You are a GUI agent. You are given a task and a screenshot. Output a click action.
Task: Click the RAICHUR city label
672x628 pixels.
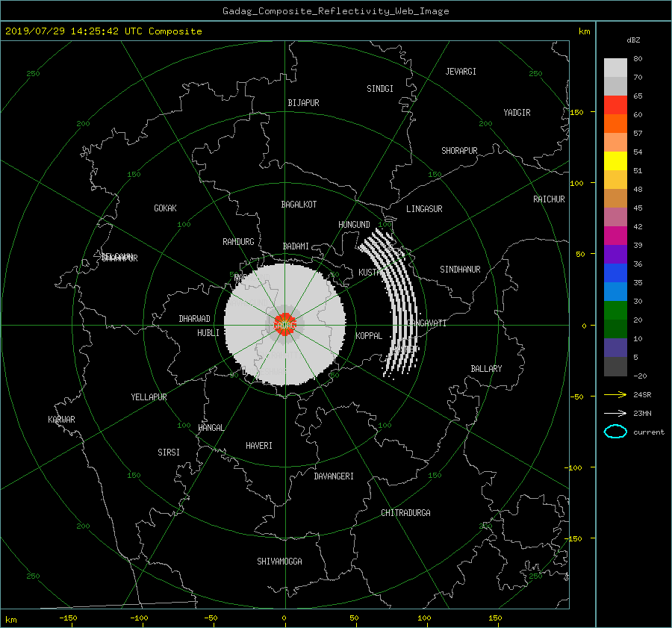click(x=549, y=199)
